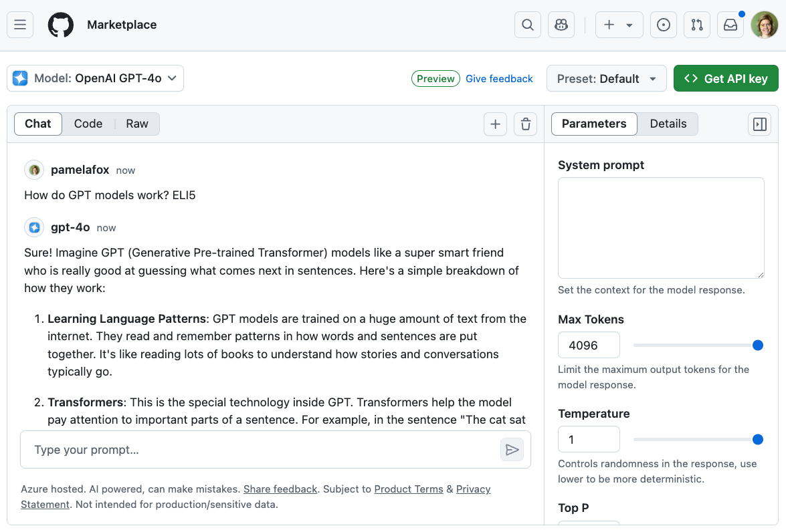Screen dimensions: 786x532
Task: Open the hamburger navigation menu
Action: [20, 25]
